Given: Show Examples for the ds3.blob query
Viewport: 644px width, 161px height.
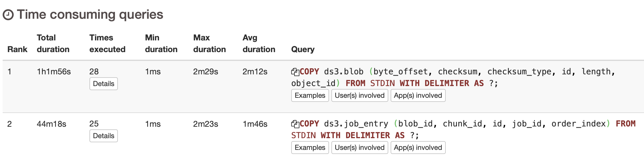Looking at the screenshot, I should [x=310, y=95].
